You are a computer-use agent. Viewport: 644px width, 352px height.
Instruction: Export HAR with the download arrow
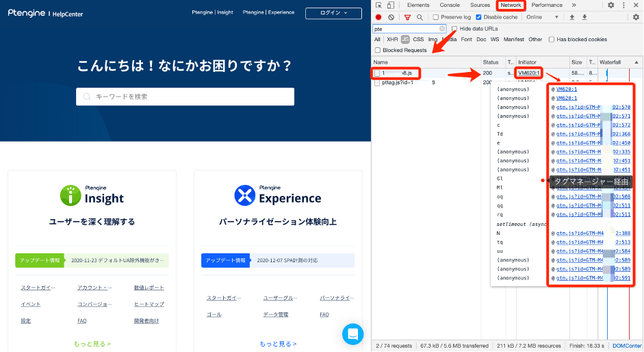[584, 17]
